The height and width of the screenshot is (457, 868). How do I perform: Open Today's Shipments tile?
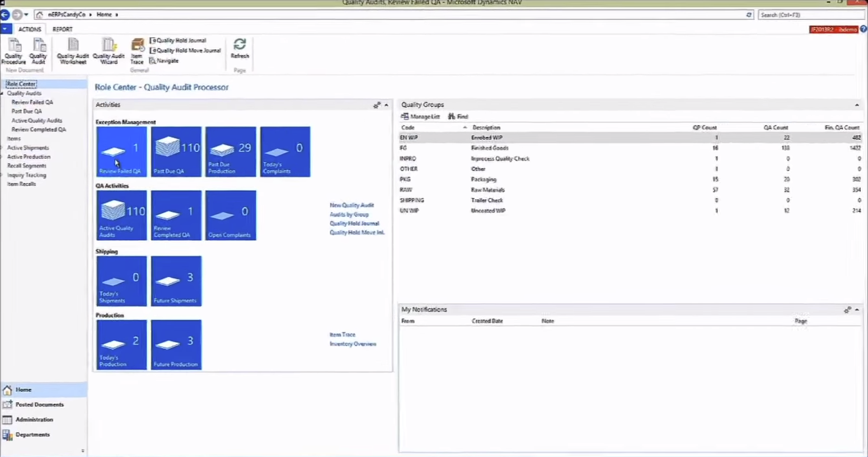121,281
